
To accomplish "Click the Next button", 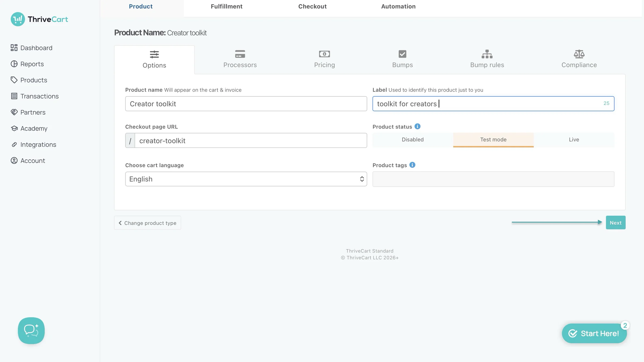I will [616, 223].
